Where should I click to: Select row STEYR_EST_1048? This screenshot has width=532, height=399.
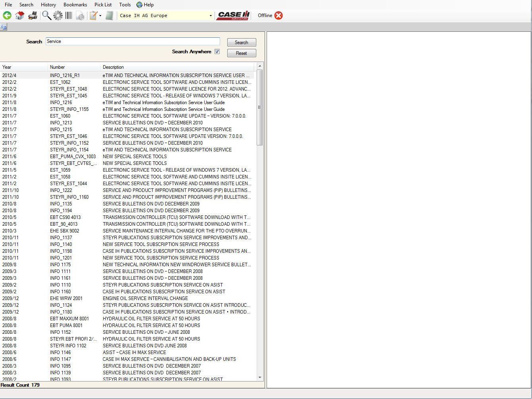tap(127, 89)
